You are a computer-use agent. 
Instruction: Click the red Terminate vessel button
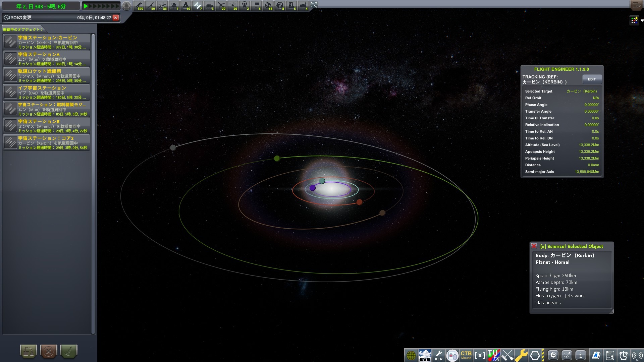point(49,351)
